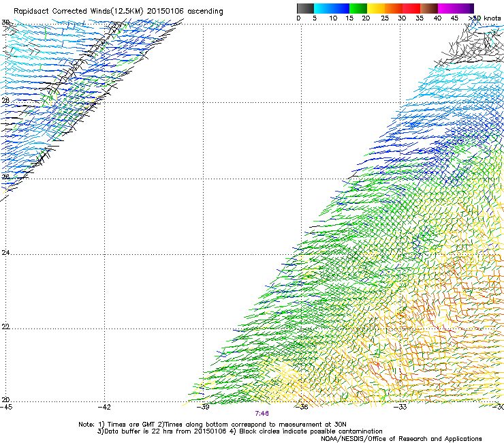Click the legend tick label '40'
Viewport: 504px width, 443px height.
[437, 18]
